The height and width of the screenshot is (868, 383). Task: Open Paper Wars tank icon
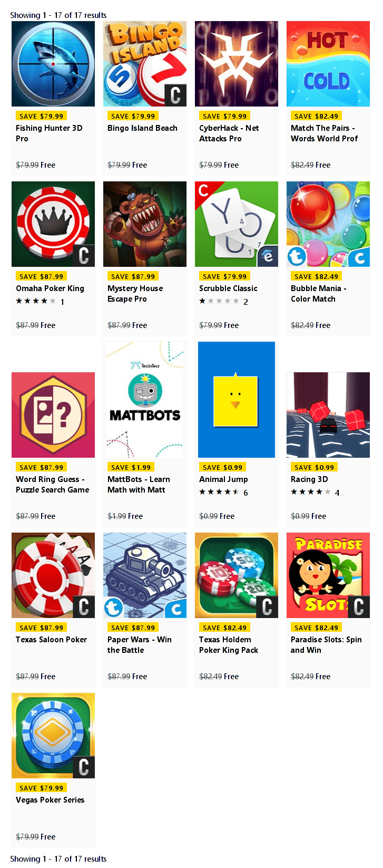tap(145, 575)
